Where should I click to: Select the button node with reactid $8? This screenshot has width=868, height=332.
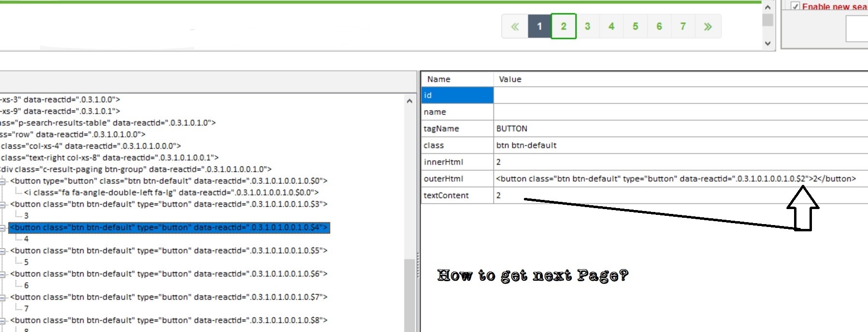click(168, 320)
